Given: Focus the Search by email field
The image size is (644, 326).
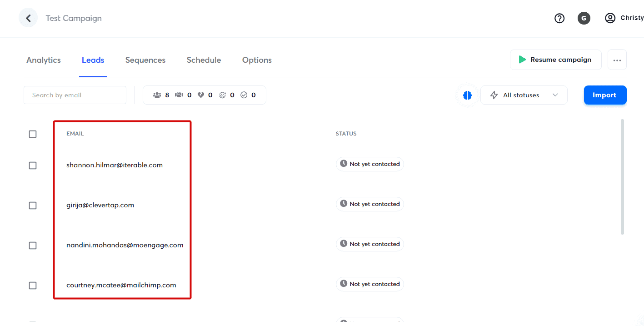Looking at the screenshot, I should click(x=75, y=95).
